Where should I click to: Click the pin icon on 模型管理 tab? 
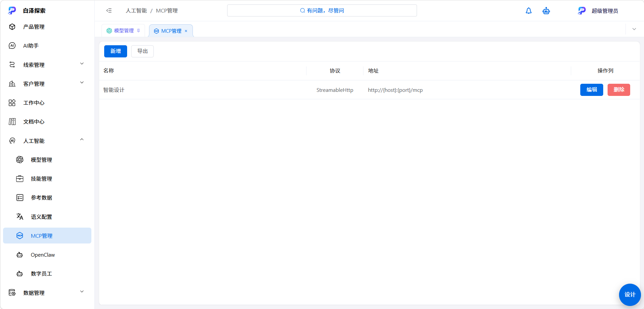[x=139, y=30]
